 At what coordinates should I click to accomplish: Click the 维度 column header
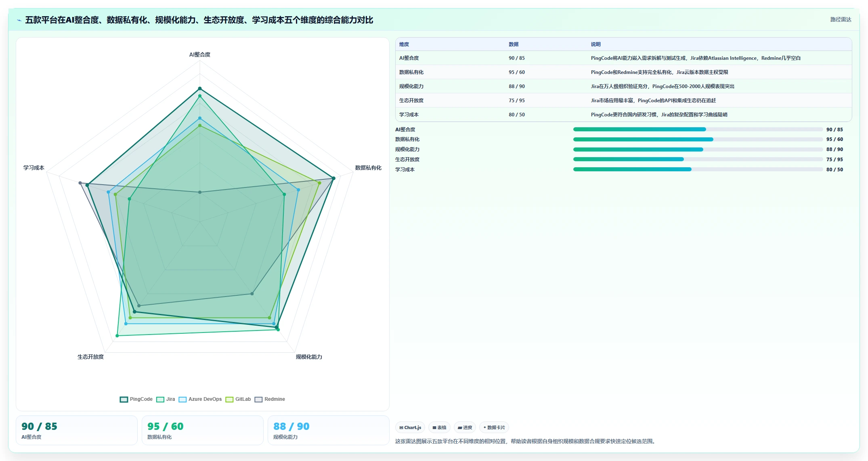coord(404,44)
